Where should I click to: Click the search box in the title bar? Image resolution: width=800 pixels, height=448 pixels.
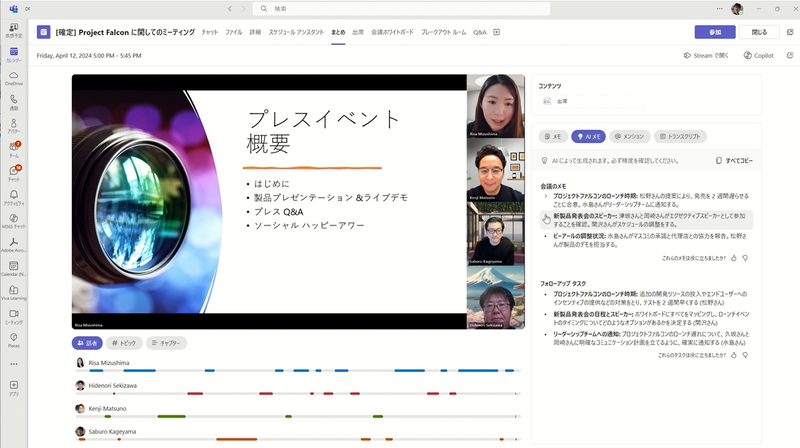pos(402,9)
